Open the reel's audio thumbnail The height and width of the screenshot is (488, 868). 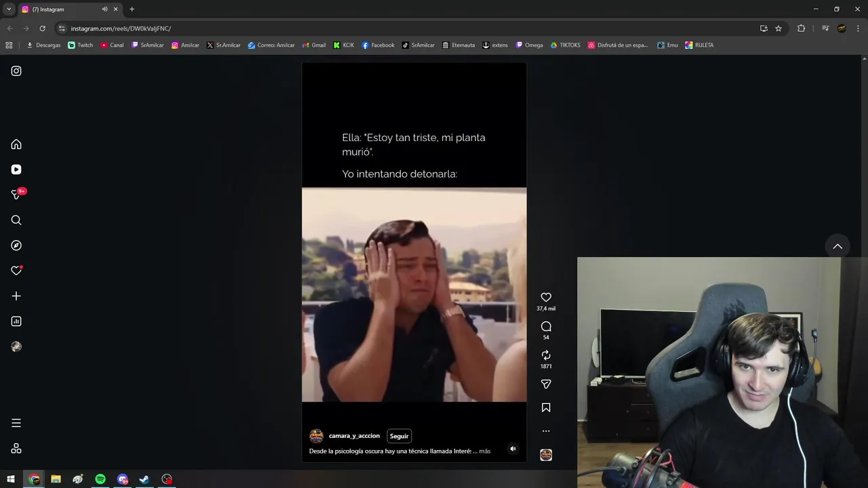click(x=546, y=455)
